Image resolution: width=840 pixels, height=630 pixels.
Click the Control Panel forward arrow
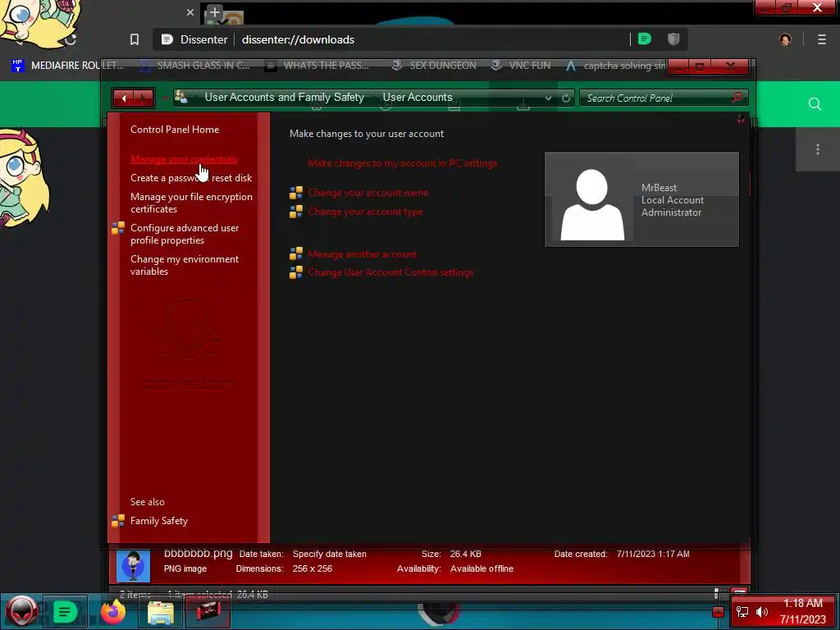[x=143, y=98]
